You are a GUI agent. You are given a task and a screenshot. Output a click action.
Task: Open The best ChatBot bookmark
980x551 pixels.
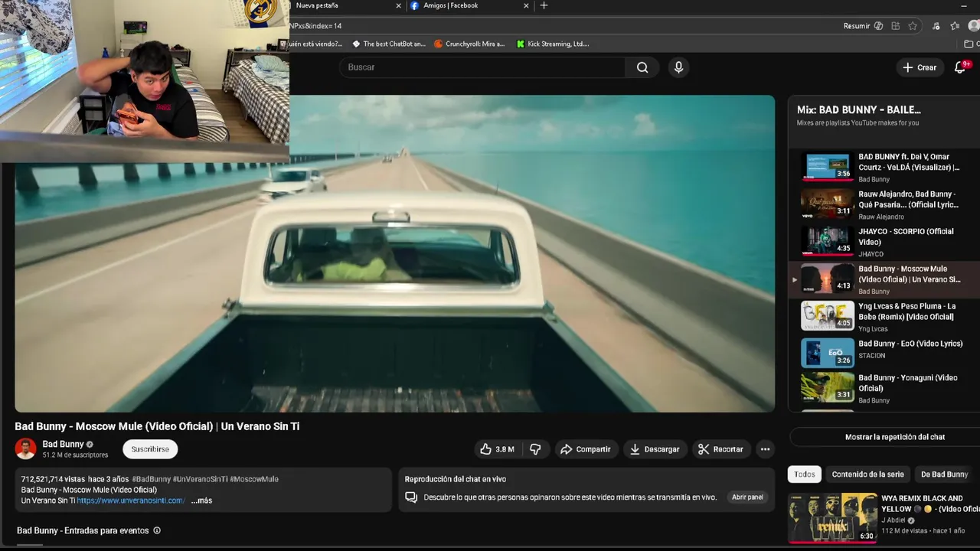pyautogui.click(x=388, y=44)
